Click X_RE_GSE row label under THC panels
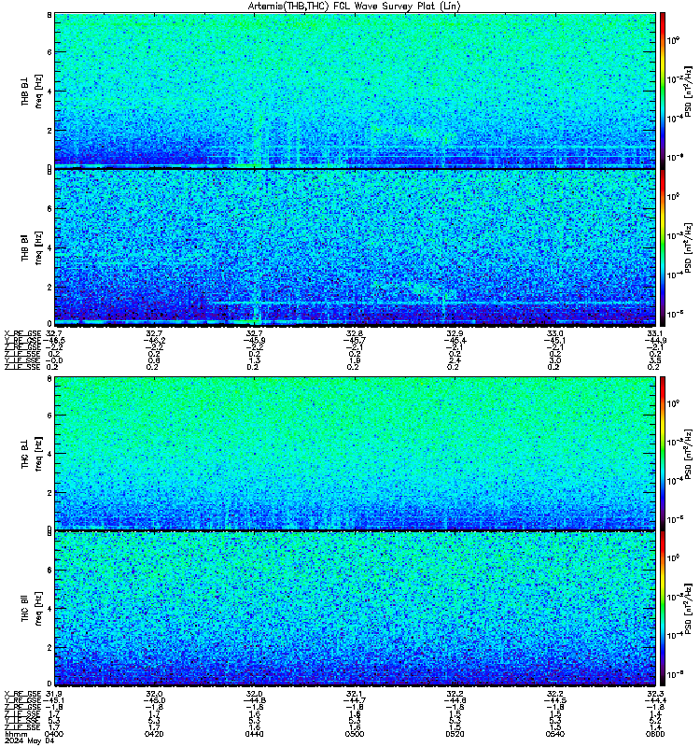This screenshot has width=700, height=747. pos(22,694)
